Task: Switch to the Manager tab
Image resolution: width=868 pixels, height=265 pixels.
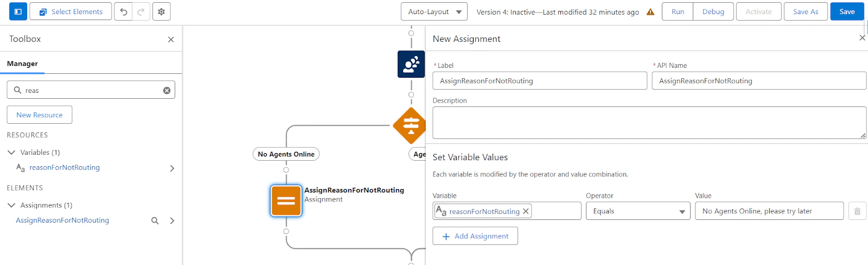Action: coord(22,64)
